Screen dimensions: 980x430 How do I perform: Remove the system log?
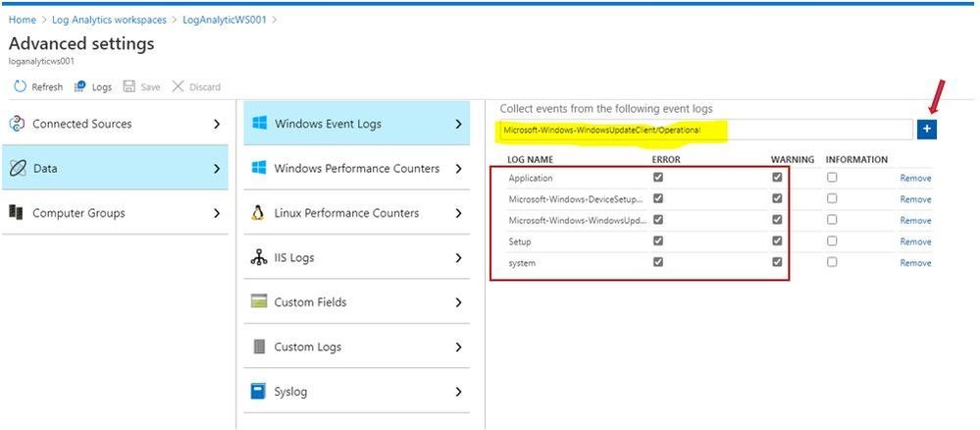click(915, 263)
